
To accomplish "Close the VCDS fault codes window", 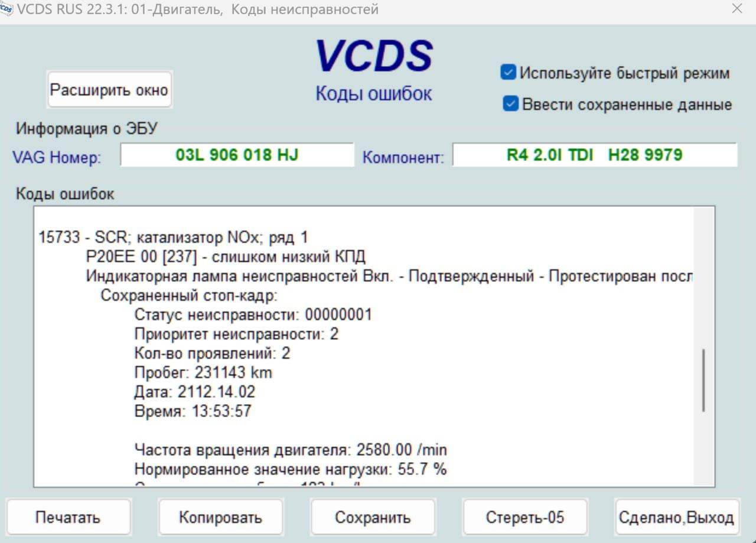I will point(737,9).
